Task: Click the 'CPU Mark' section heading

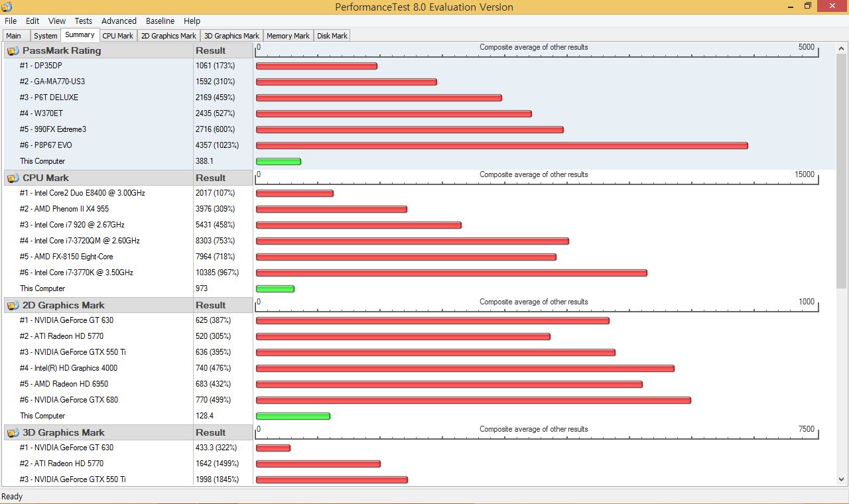Action: pyautogui.click(x=46, y=178)
